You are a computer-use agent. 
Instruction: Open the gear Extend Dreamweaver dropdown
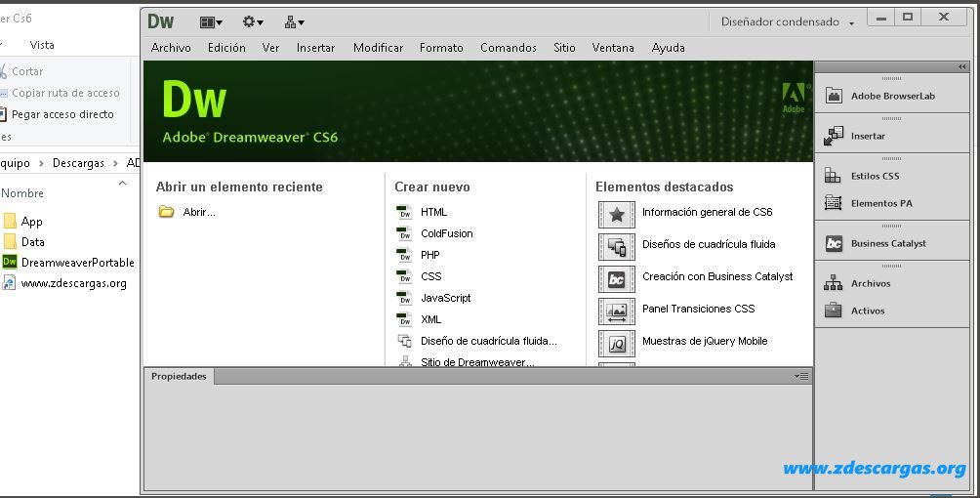[x=253, y=22]
